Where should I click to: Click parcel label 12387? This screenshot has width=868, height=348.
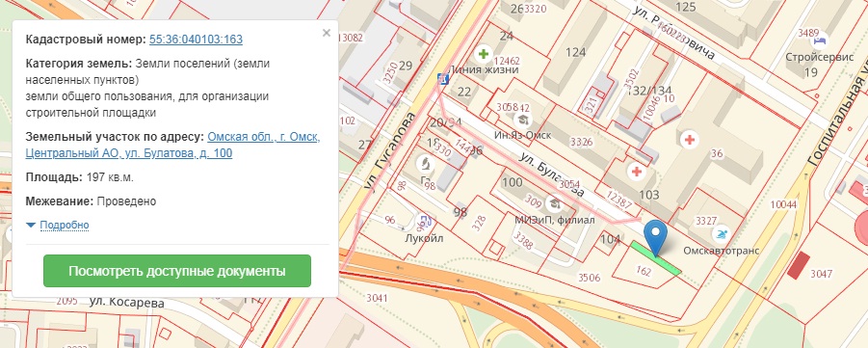pyautogui.click(x=618, y=200)
